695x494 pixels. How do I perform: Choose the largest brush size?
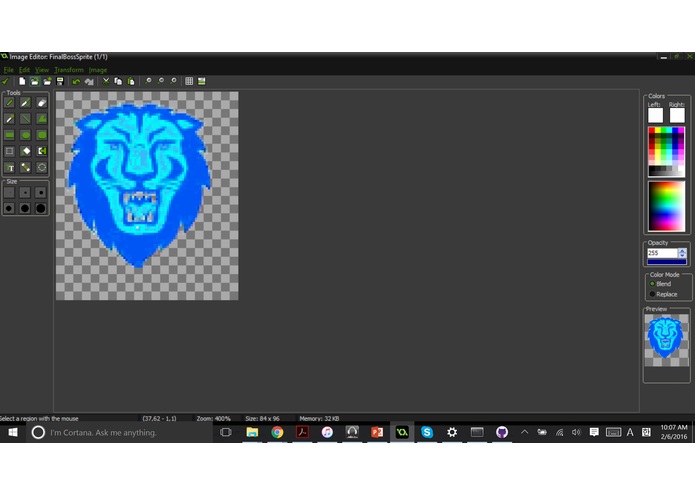pyautogui.click(x=41, y=208)
